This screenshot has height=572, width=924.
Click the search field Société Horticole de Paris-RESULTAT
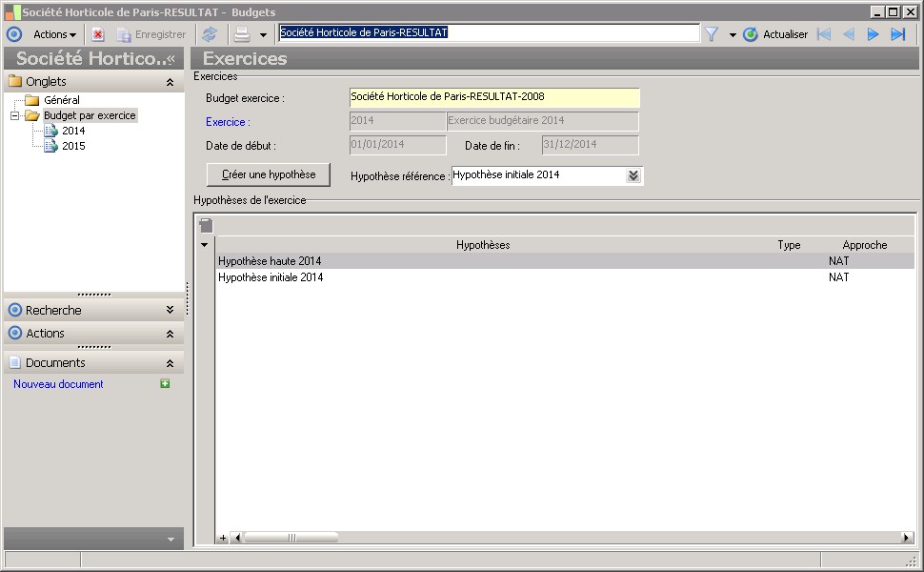pos(489,32)
